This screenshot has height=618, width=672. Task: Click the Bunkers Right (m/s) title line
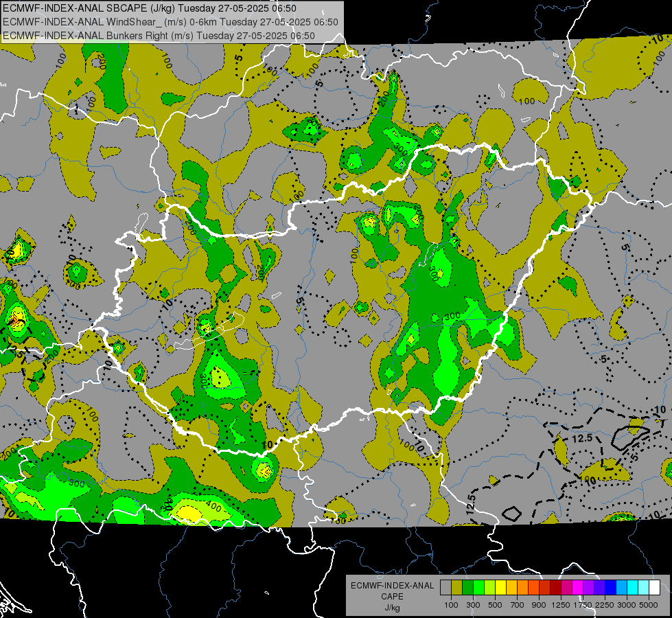click(x=159, y=36)
